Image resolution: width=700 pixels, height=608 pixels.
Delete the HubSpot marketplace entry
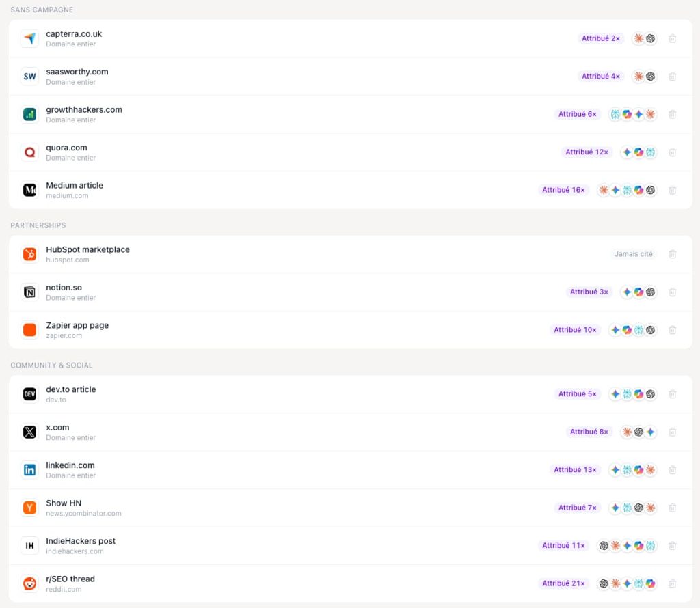point(673,254)
